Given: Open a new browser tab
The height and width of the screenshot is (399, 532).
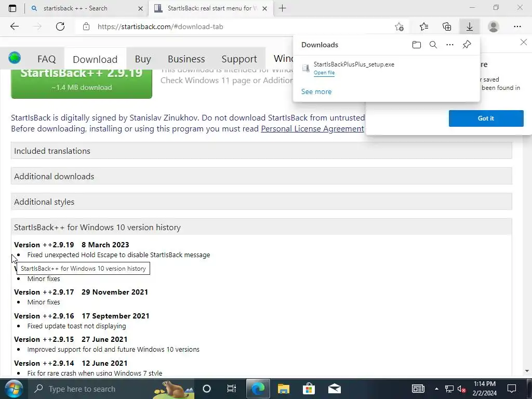Looking at the screenshot, I should click(282, 8).
